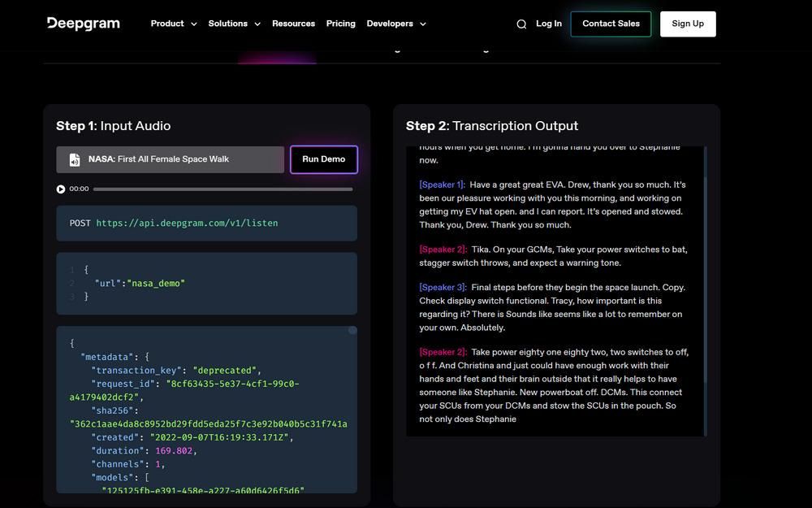Screen dimensions: 812x508
Task: Open the Resources menu item
Action: click(x=294, y=24)
